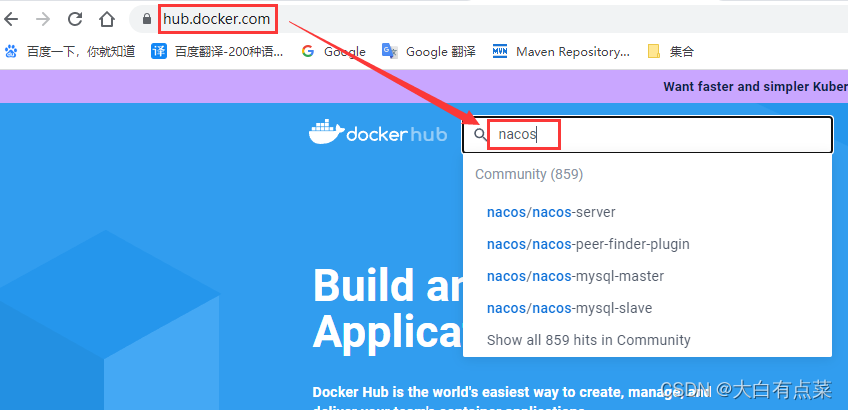Screen dimensions: 848x410
Task: Open the 百度翻译-200种语 bookmark
Action: click(x=217, y=51)
